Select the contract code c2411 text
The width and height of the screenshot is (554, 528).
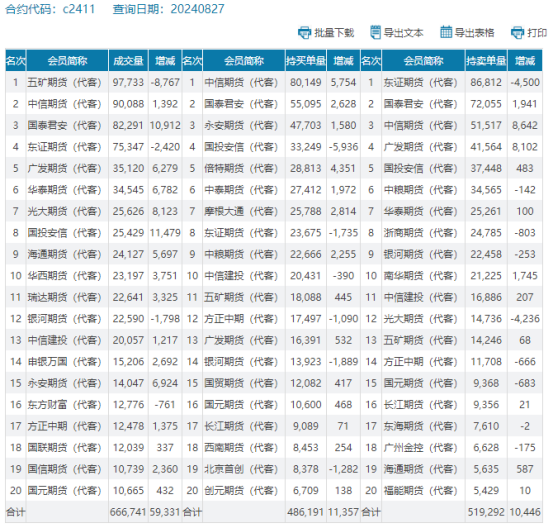79,9
